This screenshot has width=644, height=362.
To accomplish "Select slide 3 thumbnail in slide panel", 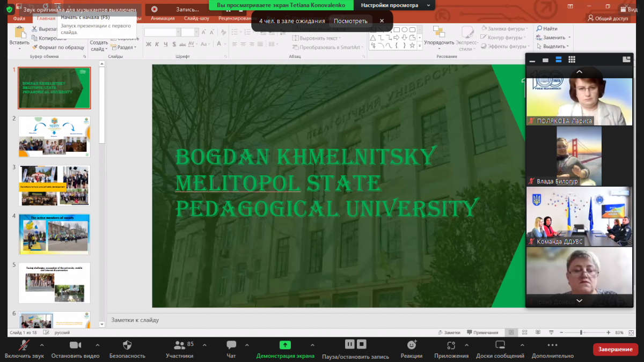I will [54, 185].
